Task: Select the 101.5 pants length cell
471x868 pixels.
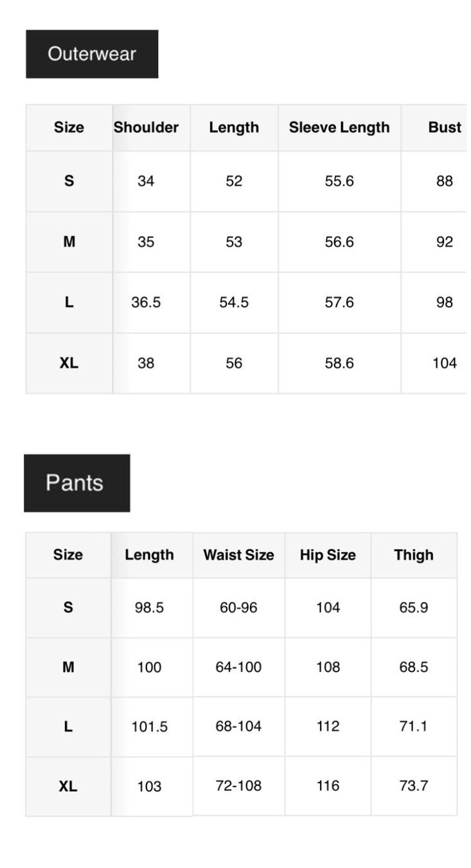Action: pyautogui.click(x=149, y=727)
